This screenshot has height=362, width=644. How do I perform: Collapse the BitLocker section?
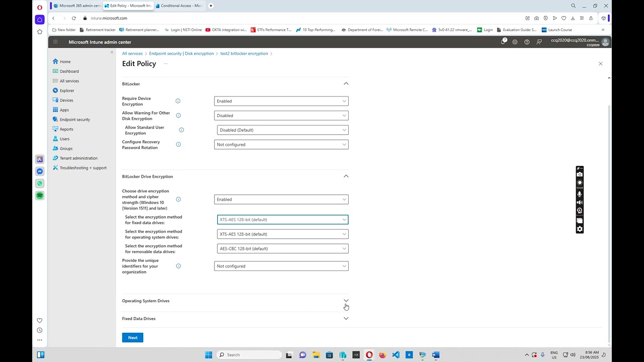(346, 83)
